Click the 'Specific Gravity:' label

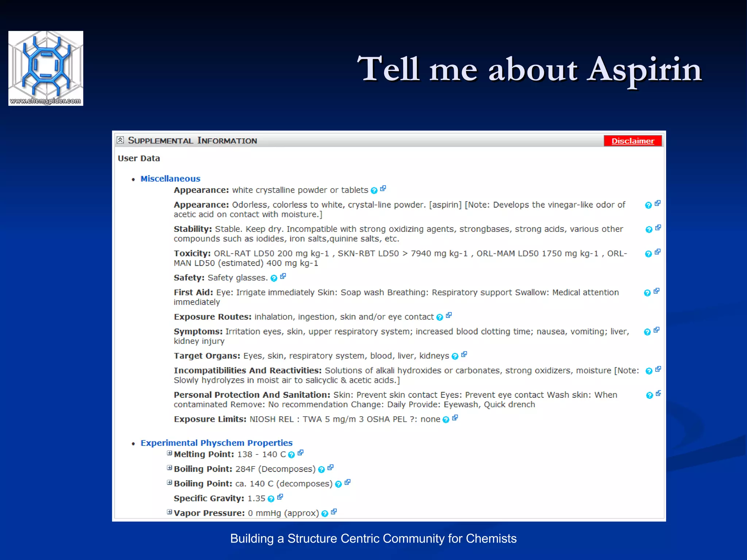click(x=209, y=498)
